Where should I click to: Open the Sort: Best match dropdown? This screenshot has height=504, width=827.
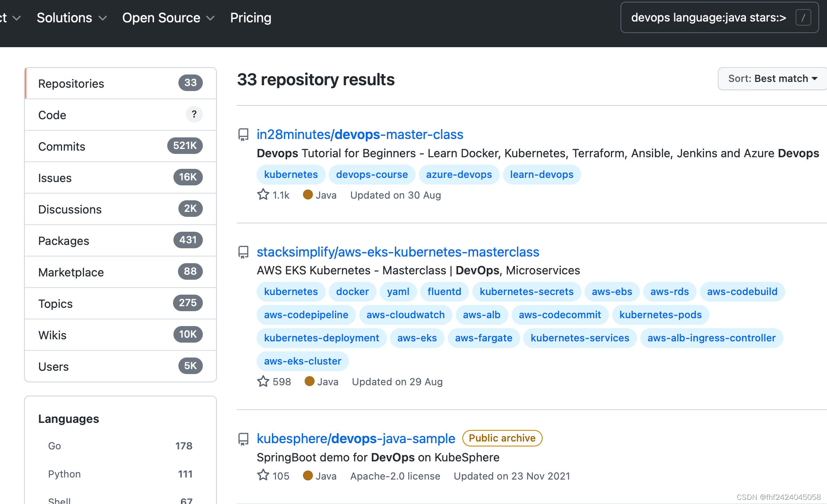pos(772,79)
